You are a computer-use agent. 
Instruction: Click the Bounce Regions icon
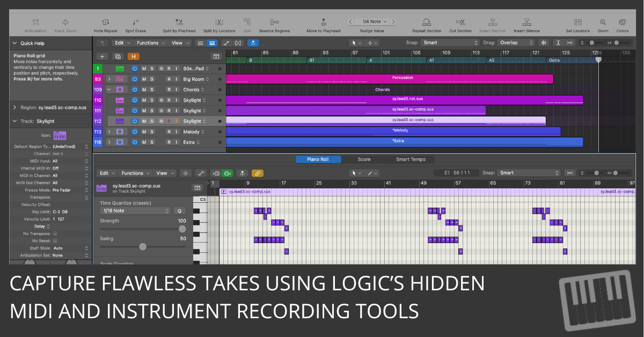(x=274, y=23)
